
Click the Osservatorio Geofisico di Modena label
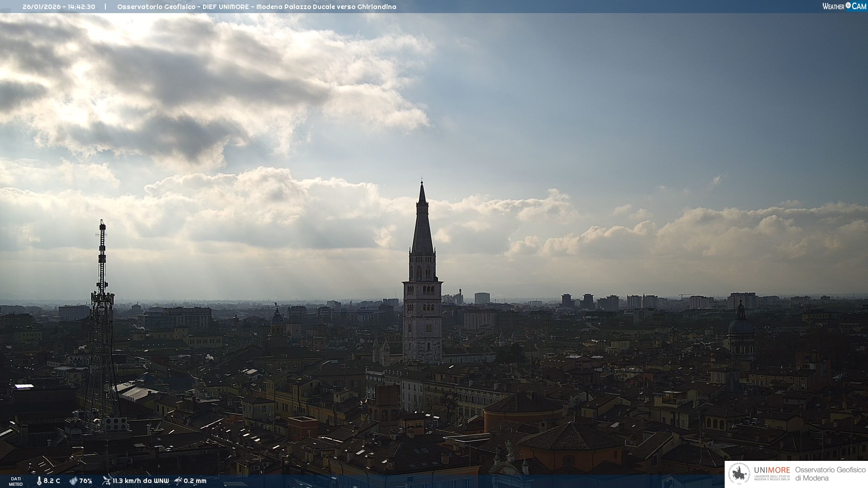click(x=830, y=474)
